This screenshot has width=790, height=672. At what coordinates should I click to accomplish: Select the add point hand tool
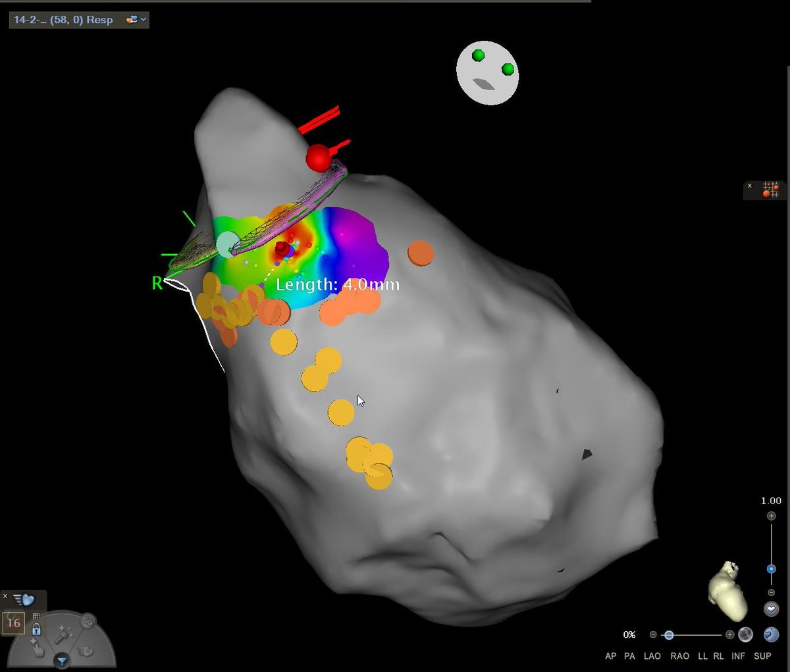coord(38,647)
